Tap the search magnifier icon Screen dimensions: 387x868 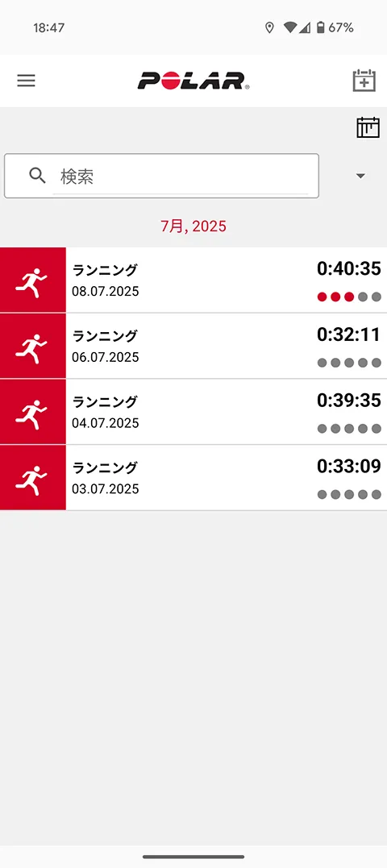37,176
